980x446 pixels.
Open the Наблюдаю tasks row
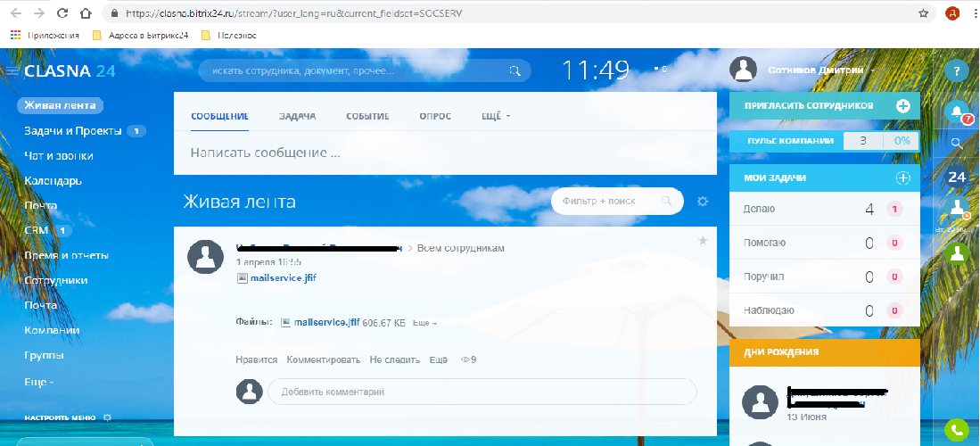tap(824, 310)
